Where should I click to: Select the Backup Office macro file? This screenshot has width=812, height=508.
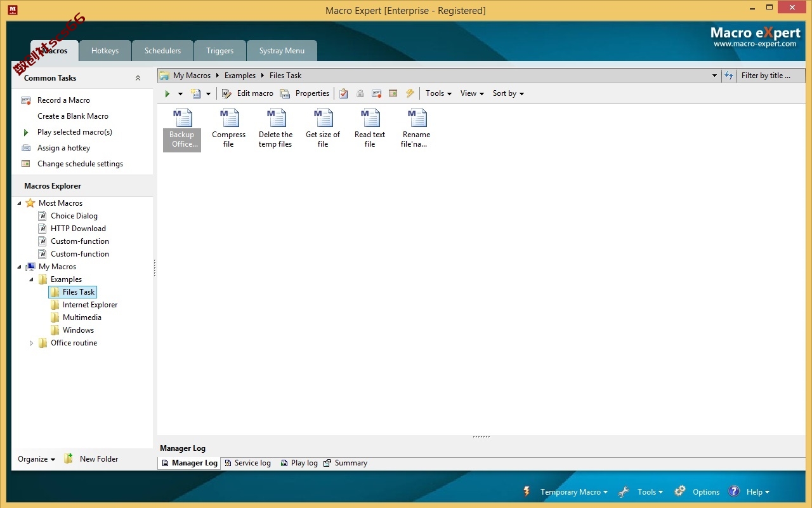coord(182,129)
